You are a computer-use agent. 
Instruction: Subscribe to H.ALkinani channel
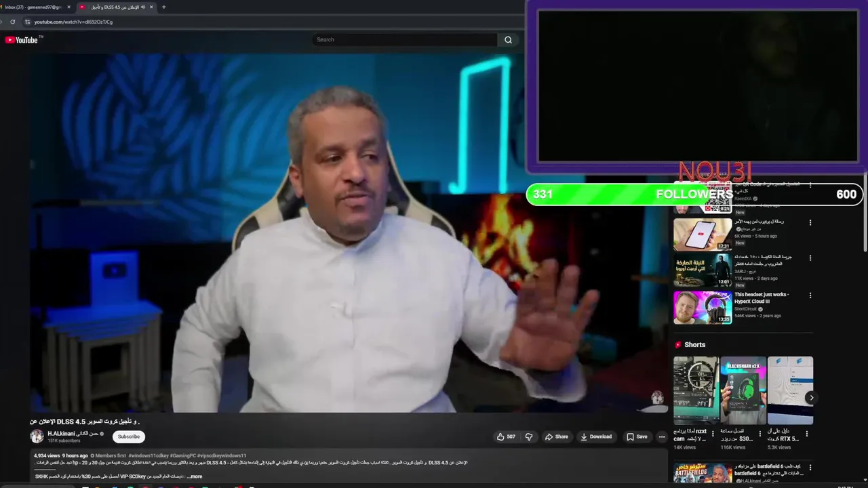129,436
